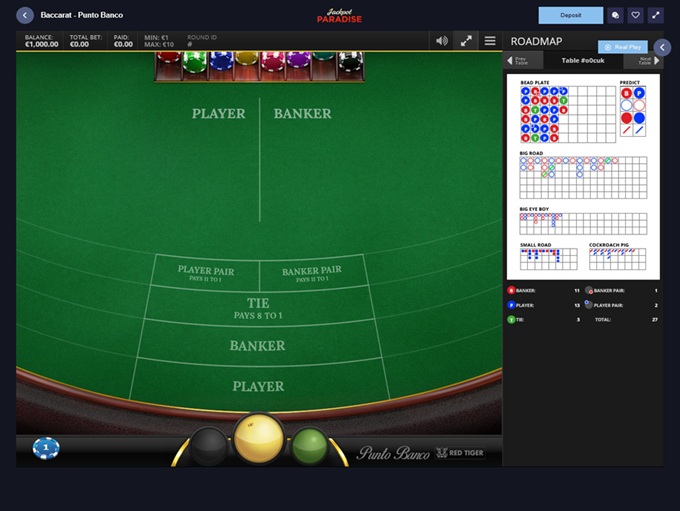680x511 pixels.
Task: Open the in-game hamburger menu
Action: coord(490,41)
